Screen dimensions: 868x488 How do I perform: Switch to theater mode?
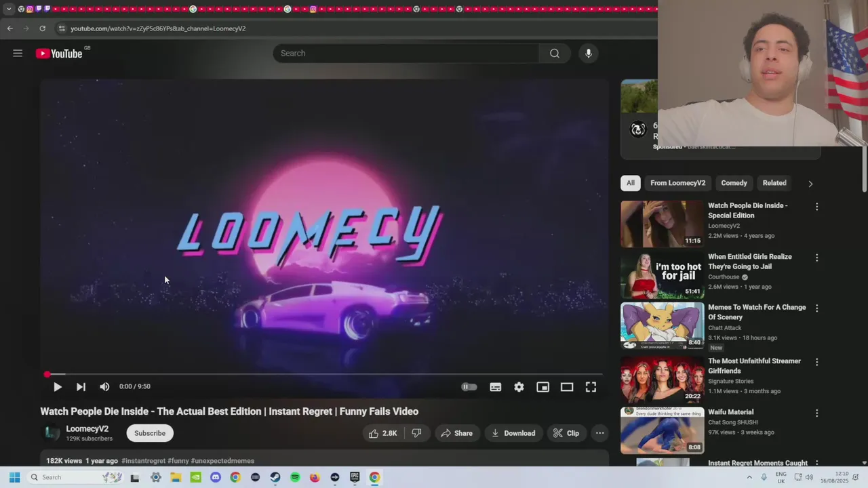(567, 386)
